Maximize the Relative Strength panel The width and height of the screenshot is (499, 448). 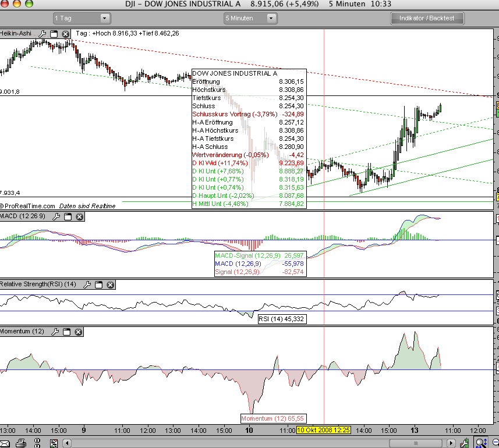coord(98,285)
